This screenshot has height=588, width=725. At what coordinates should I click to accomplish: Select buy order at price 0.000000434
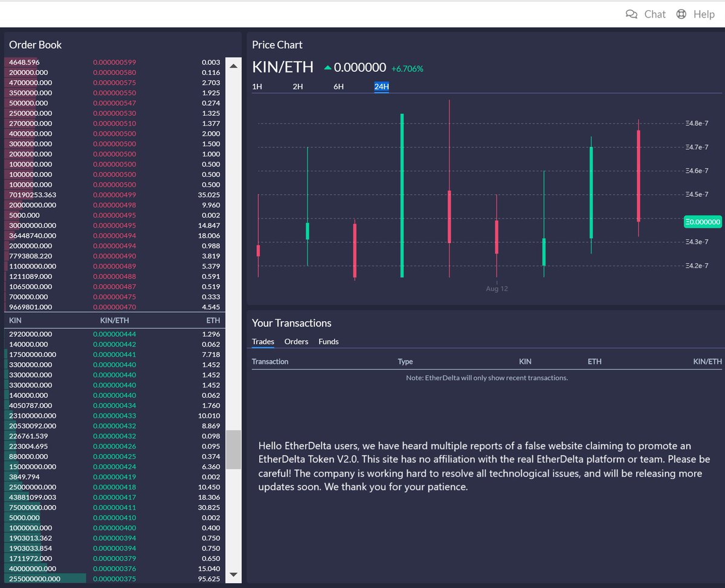115,405
